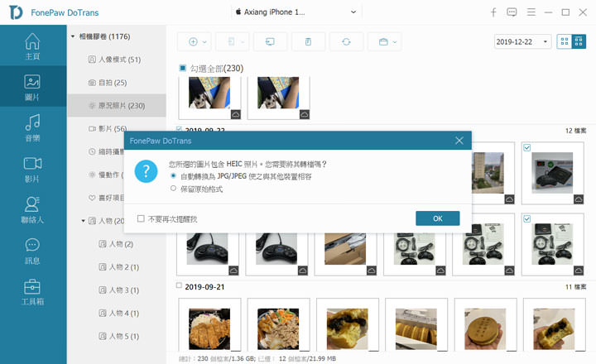Toggle 勾選全部(230) select all checkbox
The image size is (596, 364).
(182, 68)
